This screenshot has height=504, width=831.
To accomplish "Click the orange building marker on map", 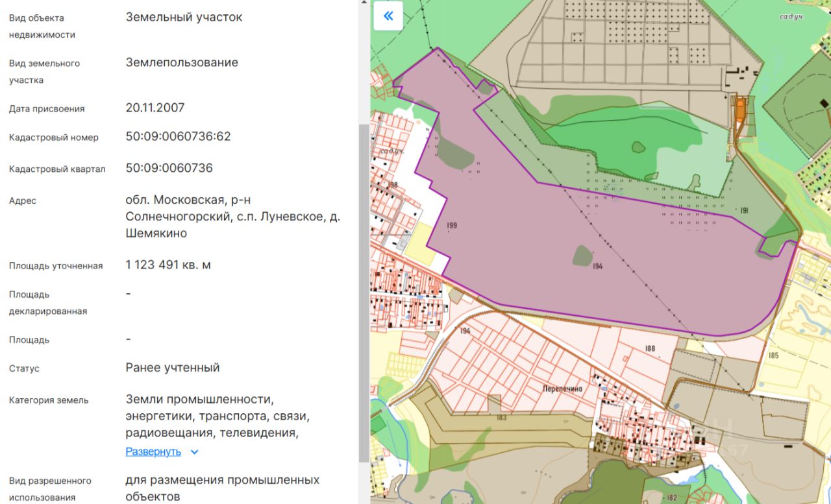I will point(740,111).
